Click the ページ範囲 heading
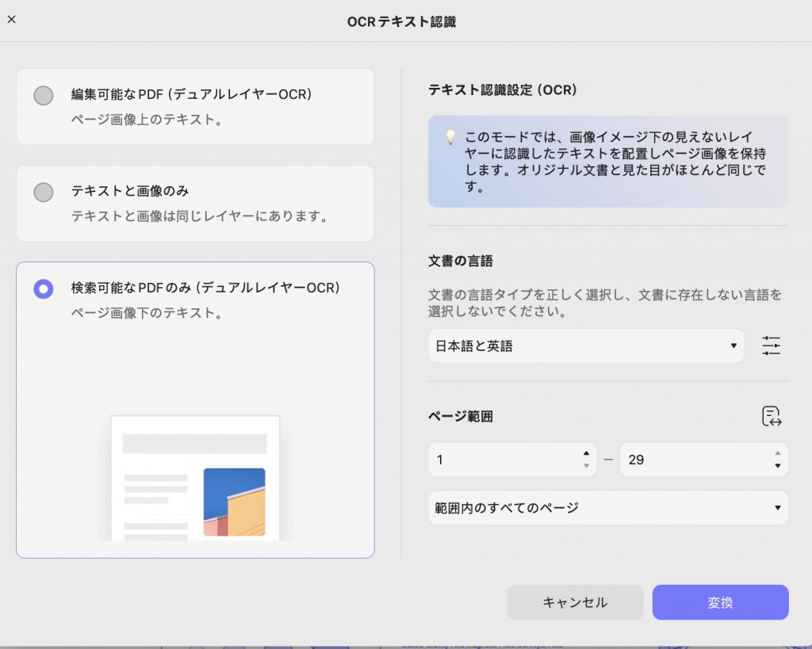The image size is (812, 649). coord(461,416)
